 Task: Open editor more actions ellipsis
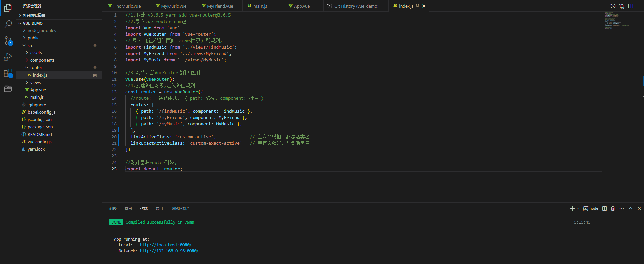coord(639,6)
